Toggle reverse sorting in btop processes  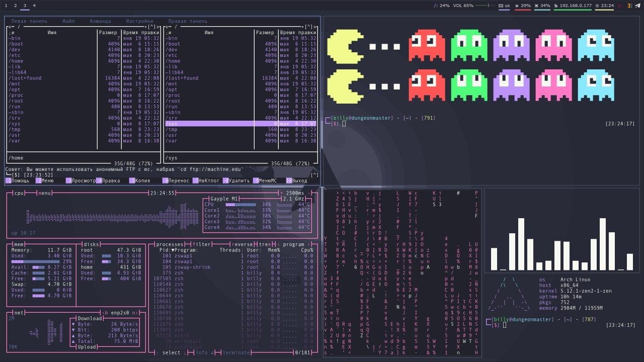243,244
